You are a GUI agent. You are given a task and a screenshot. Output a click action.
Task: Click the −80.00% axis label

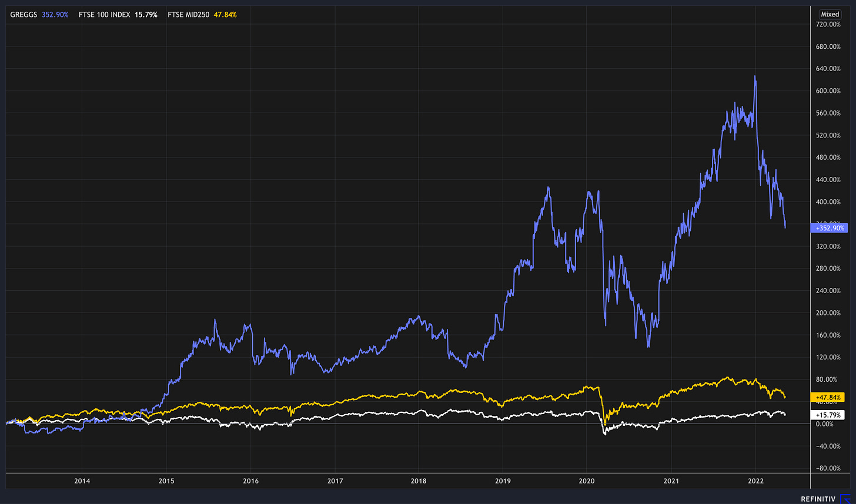827,468
